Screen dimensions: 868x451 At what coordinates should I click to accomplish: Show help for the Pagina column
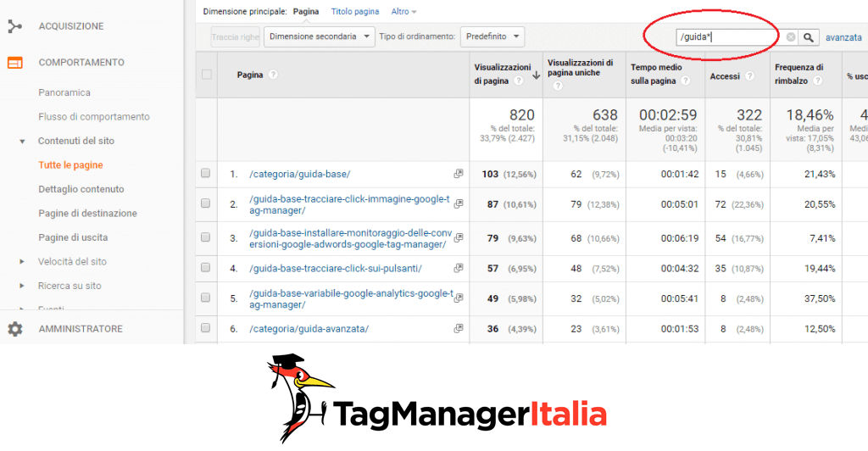[x=273, y=75]
